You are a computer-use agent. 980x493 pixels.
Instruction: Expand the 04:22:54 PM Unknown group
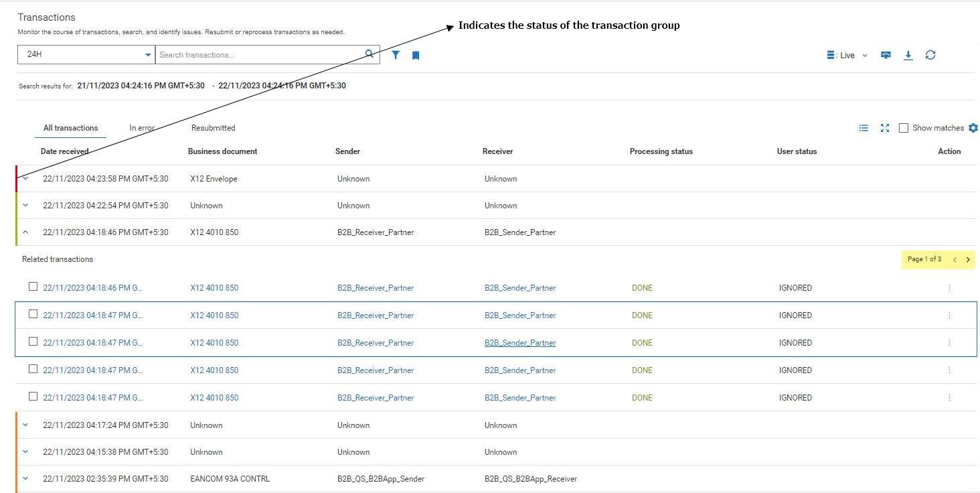click(x=25, y=205)
